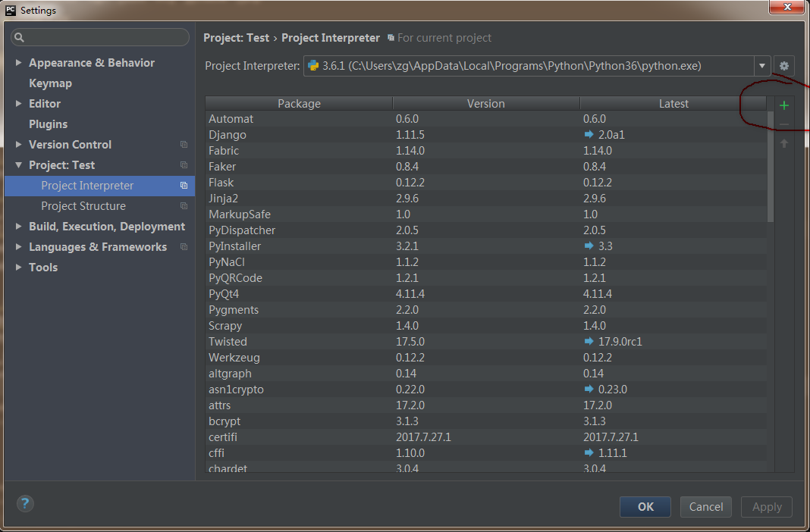
Task: Select the Fabric package row
Action: click(486, 151)
